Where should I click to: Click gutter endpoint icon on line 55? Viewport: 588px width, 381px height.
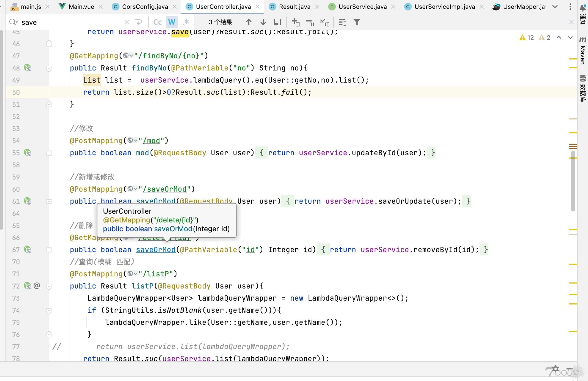pos(27,153)
